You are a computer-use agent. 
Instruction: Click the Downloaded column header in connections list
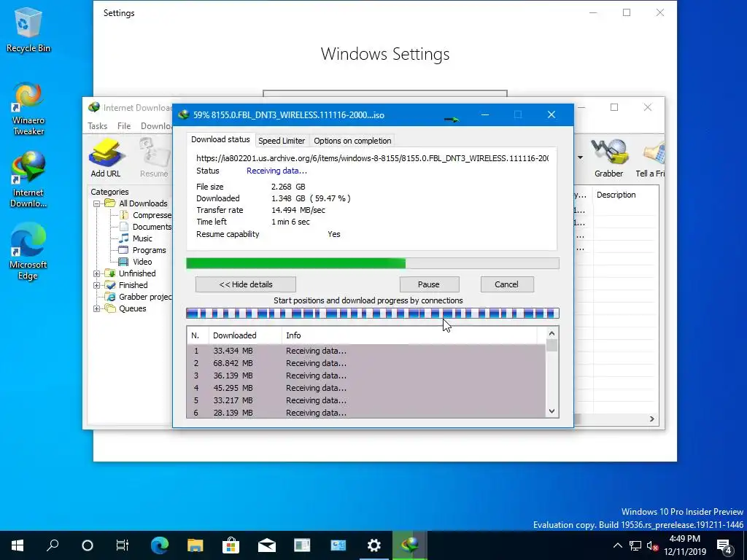pyautogui.click(x=245, y=335)
